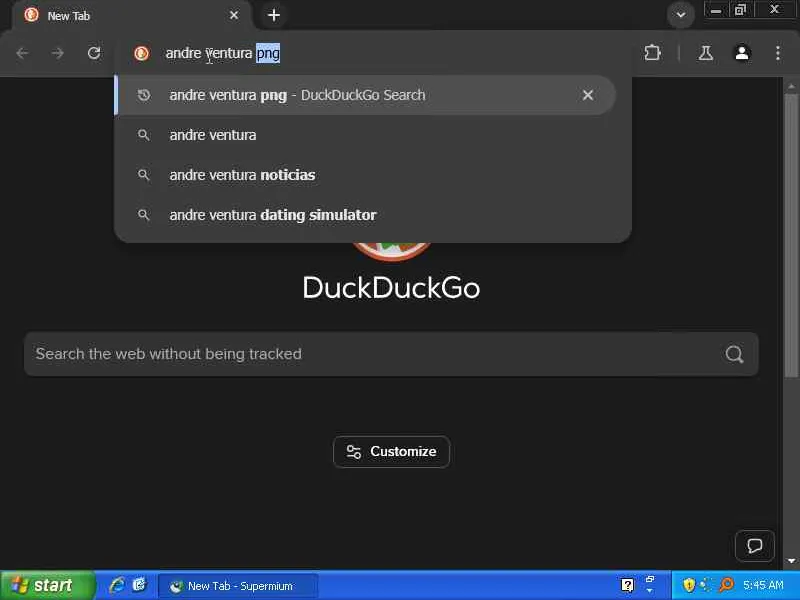Click the DuckDuckGo search box

pos(391,354)
